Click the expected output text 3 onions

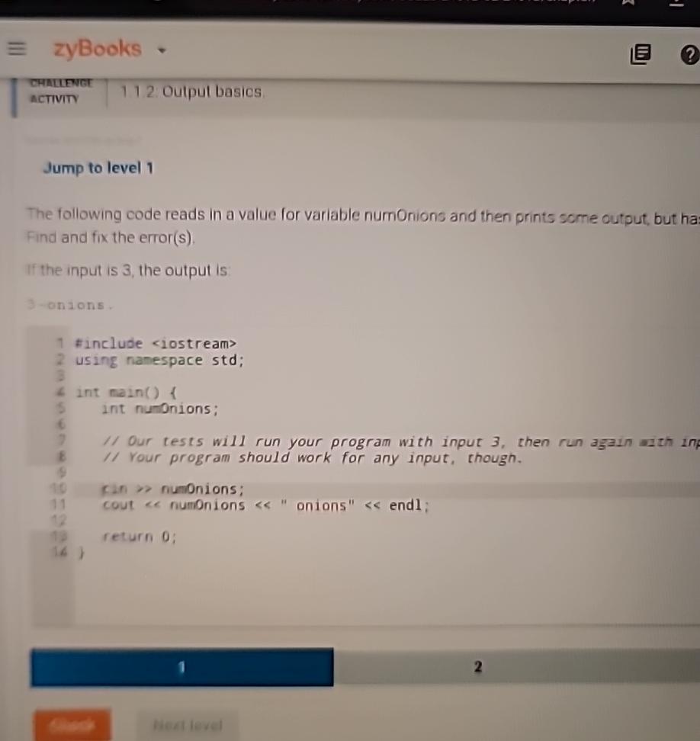[x=55, y=304]
